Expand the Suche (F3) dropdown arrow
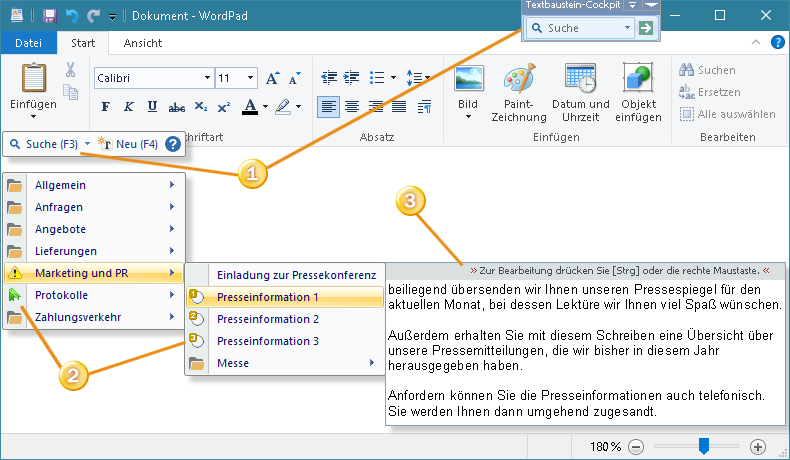790x460 pixels. point(88,144)
